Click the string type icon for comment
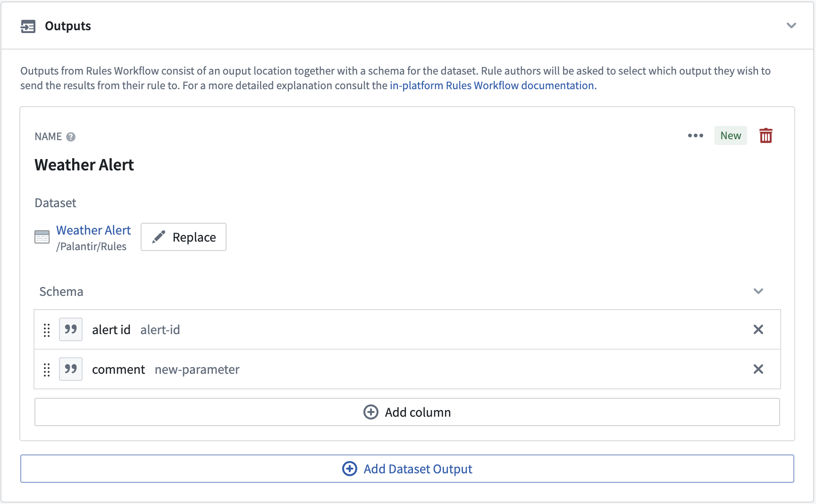Image resolution: width=816 pixels, height=504 pixels. 71,369
